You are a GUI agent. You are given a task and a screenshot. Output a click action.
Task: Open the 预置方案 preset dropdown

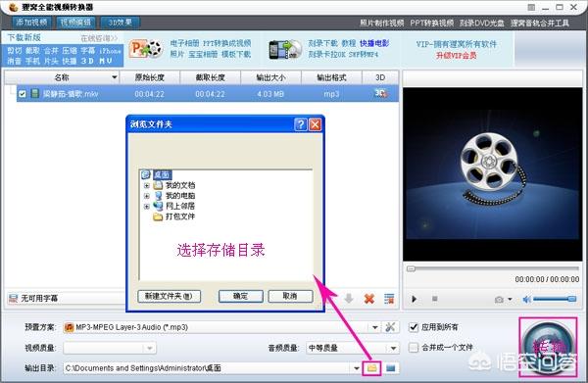click(374, 327)
